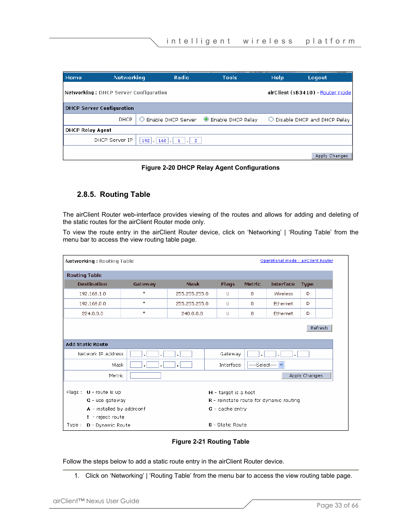Open the Networking menu
The height and width of the screenshot is (532, 411).
coord(129,78)
